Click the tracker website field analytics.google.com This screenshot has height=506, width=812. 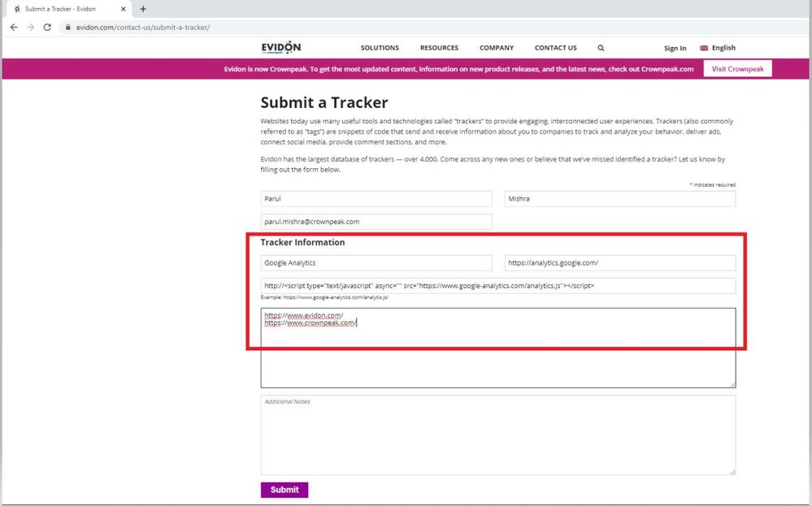click(x=620, y=263)
